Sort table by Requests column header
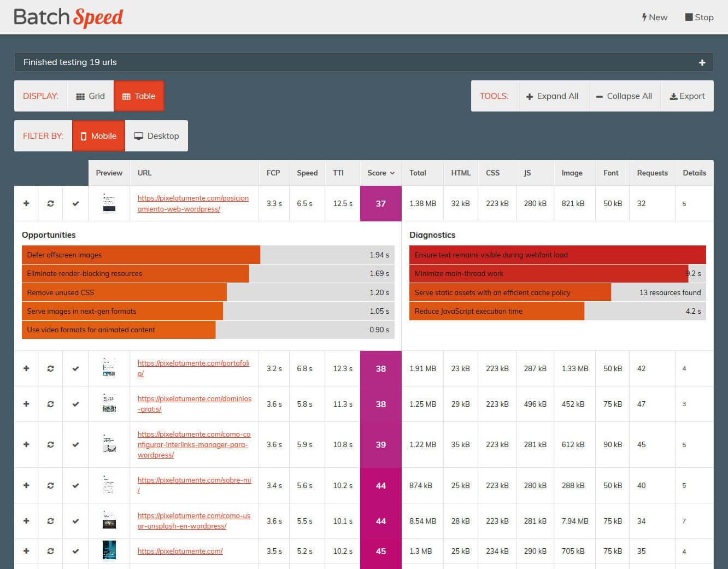Image resolution: width=728 pixels, height=569 pixels. pos(652,173)
